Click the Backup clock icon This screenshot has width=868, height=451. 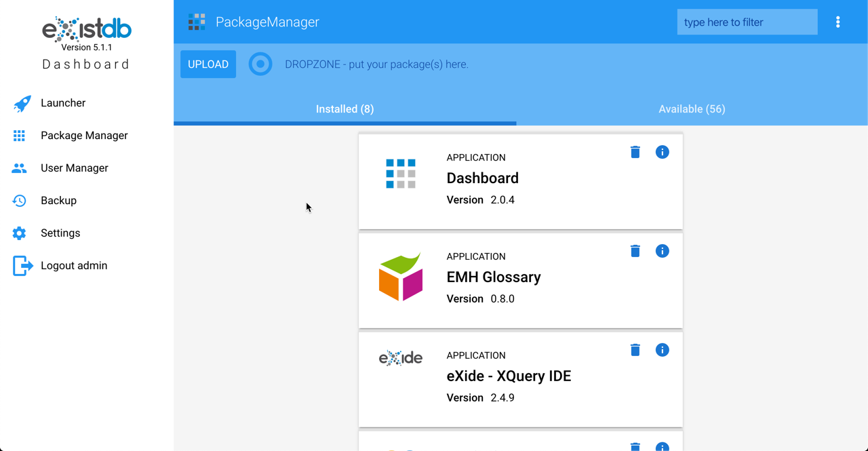20,201
